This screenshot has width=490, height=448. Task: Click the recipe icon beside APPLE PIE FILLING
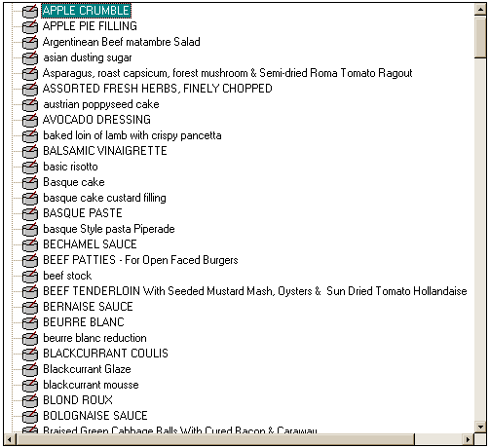[x=30, y=26]
